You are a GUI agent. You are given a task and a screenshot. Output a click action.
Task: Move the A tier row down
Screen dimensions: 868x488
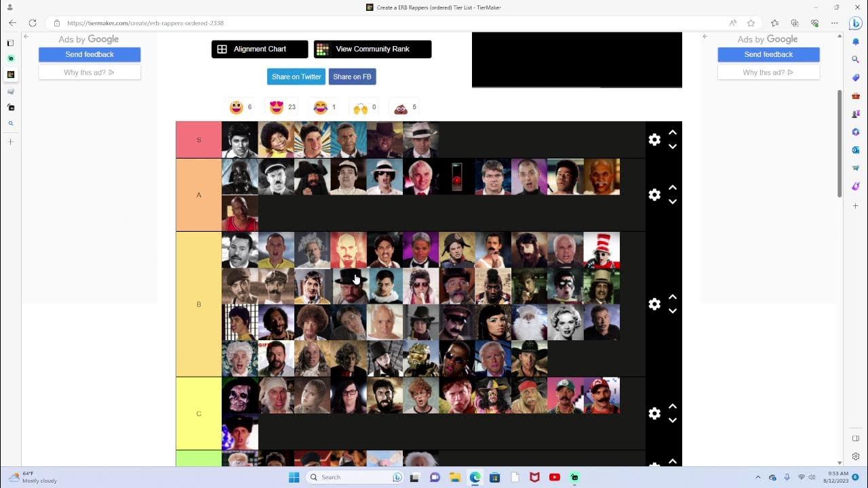point(673,202)
